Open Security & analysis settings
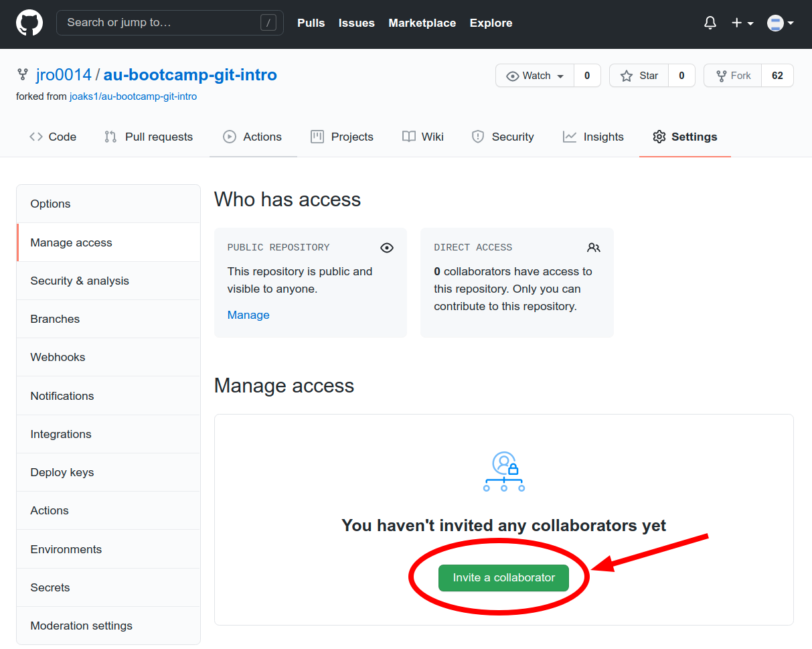Screen dimensions: 812x649 (108, 281)
